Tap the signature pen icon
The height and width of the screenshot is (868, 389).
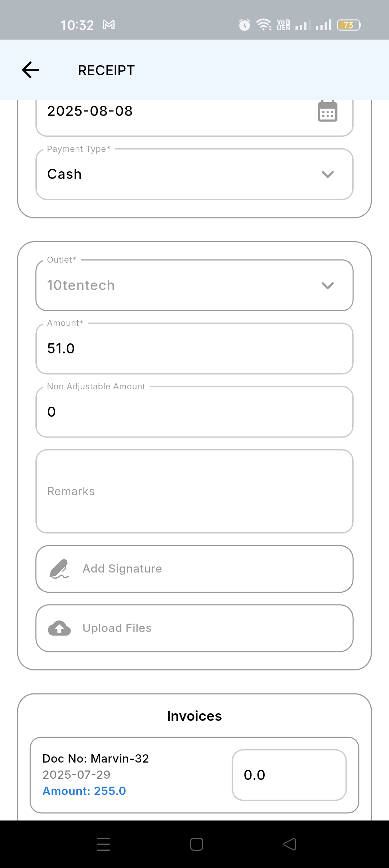coord(59,569)
